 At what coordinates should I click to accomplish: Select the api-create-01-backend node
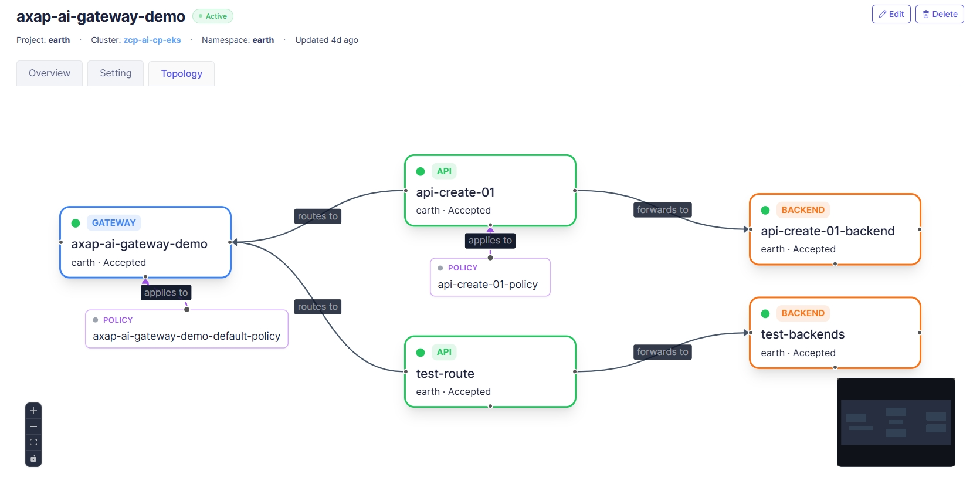click(835, 229)
